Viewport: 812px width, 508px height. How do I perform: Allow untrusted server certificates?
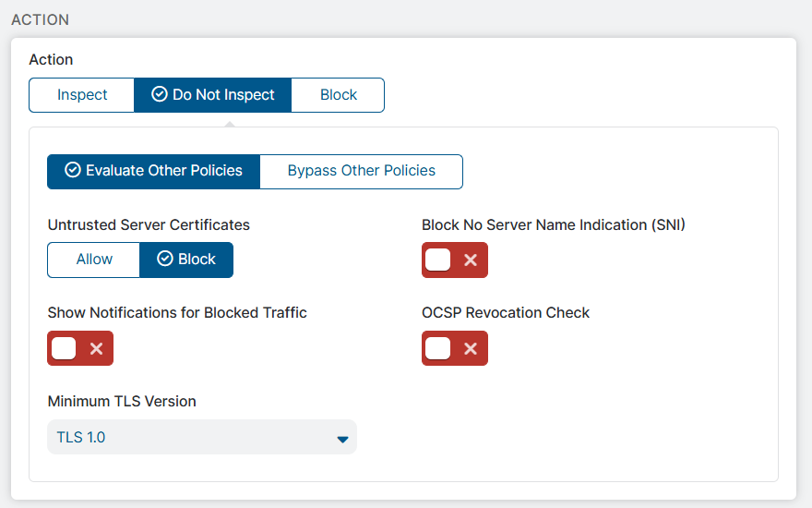[x=94, y=260]
